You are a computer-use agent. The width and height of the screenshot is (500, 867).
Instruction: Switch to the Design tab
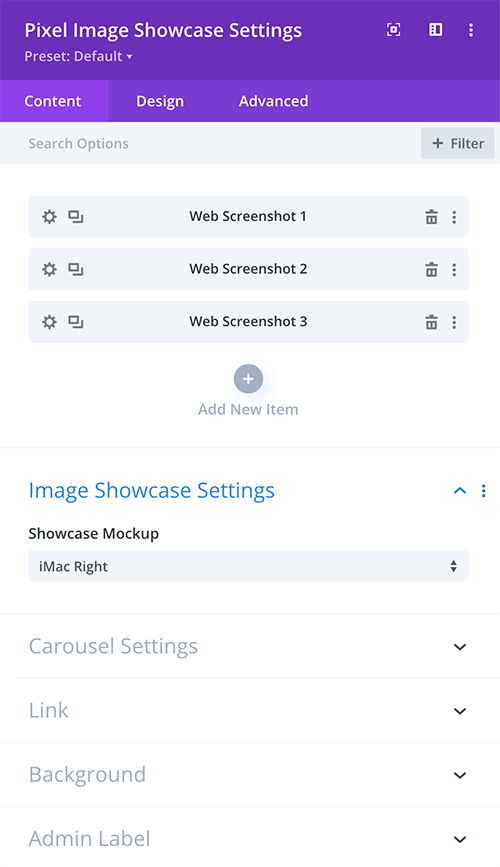click(x=160, y=101)
